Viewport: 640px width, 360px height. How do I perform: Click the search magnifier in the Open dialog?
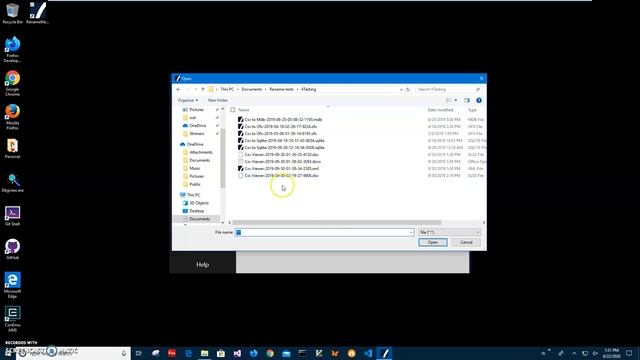pyautogui.click(x=478, y=89)
